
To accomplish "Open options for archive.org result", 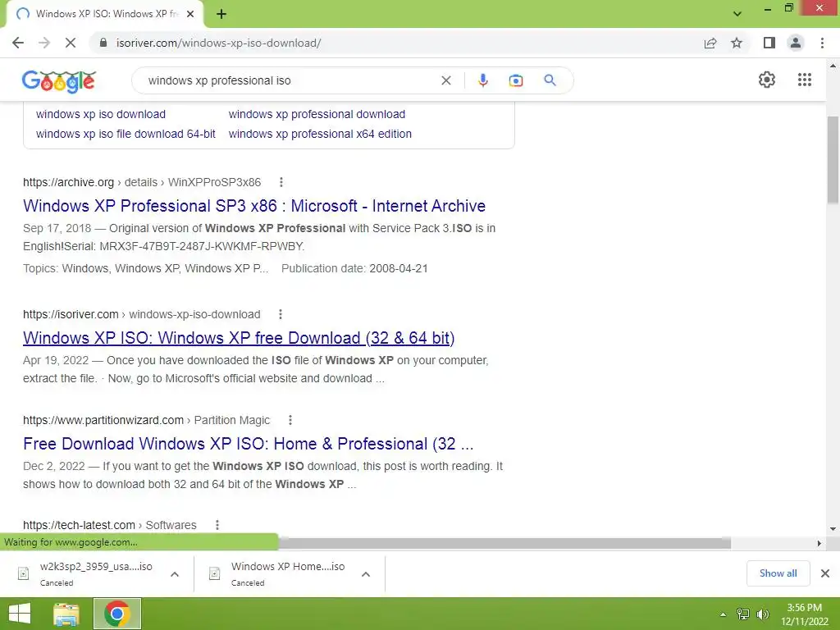I will click(281, 182).
